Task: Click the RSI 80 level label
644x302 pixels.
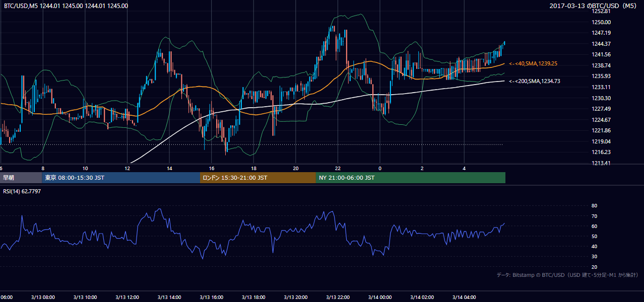Action: pyautogui.click(x=594, y=206)
